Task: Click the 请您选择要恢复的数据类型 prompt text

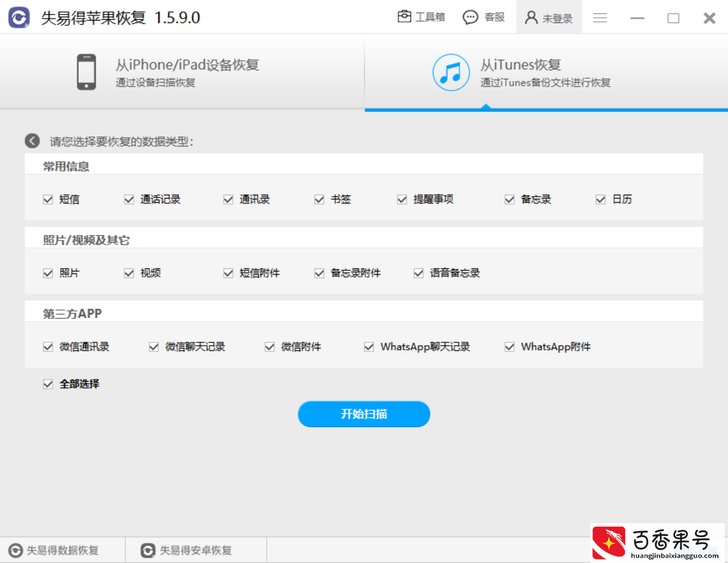Action: click(121, 141)
